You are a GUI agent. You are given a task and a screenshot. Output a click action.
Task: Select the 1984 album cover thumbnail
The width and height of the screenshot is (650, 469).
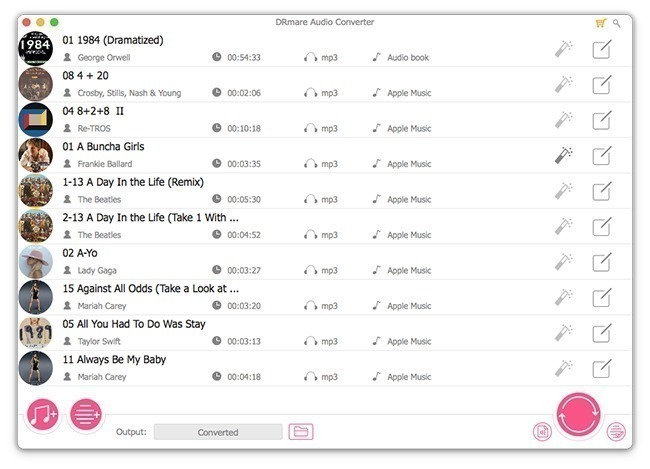tap(36, 49)
